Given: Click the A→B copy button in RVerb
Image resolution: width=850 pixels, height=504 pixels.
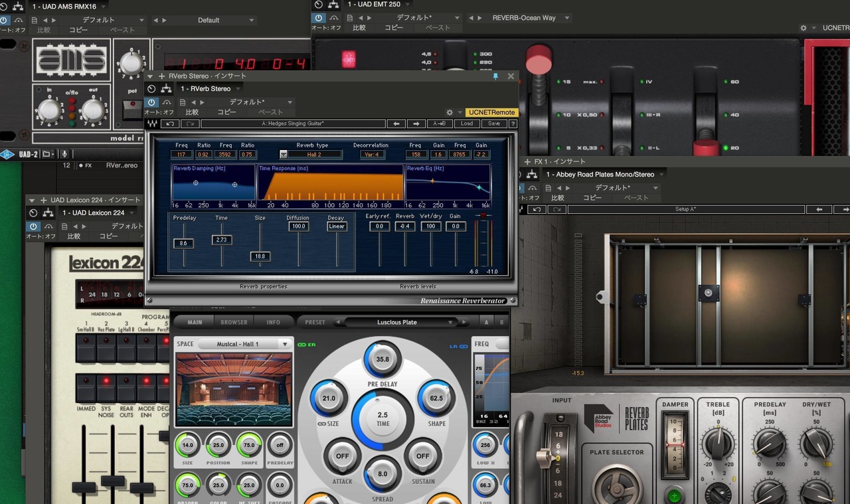Looking at the screenshot, I should click(440, 124).
